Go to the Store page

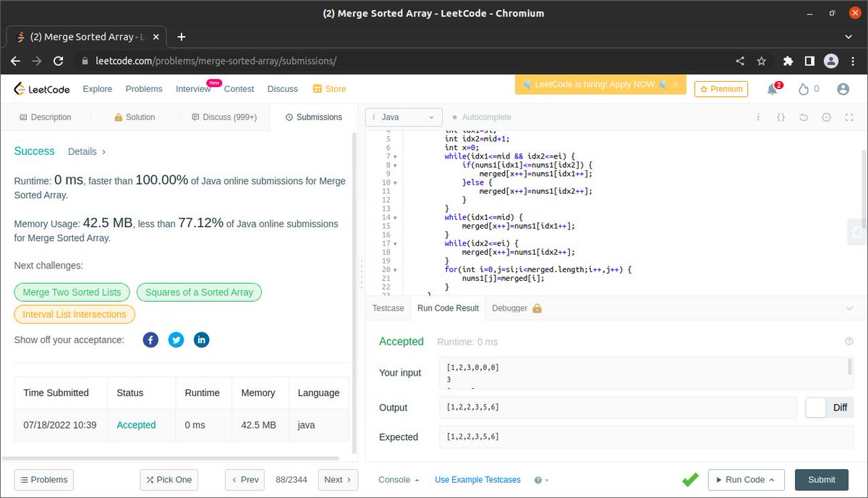(x=329, y=89)
